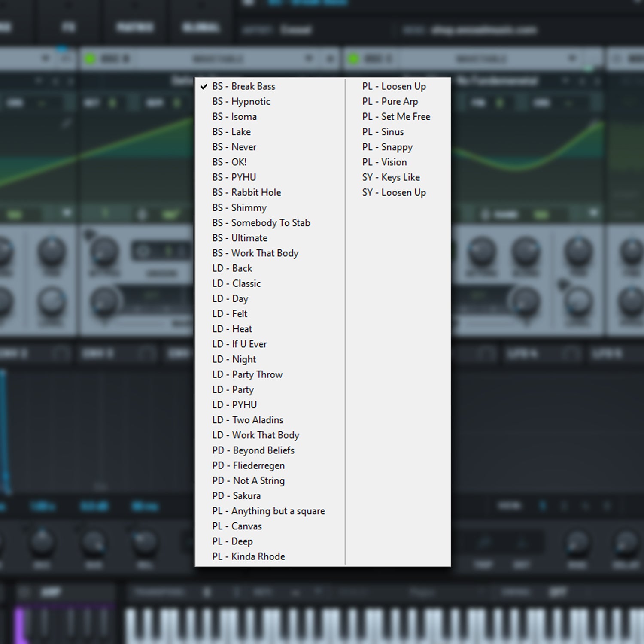Select the PL - Set Me Free preset

(396, 117)
